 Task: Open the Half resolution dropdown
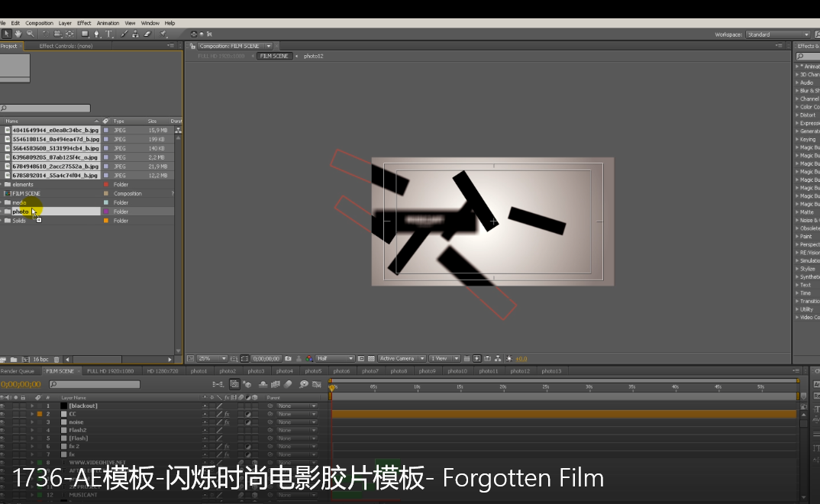334,359
